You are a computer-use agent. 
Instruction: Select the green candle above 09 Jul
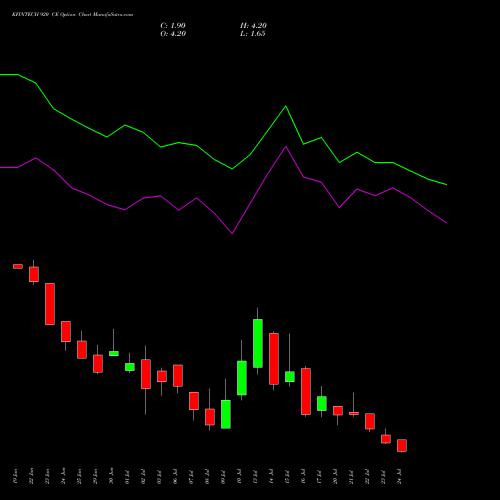click(226, 414)
